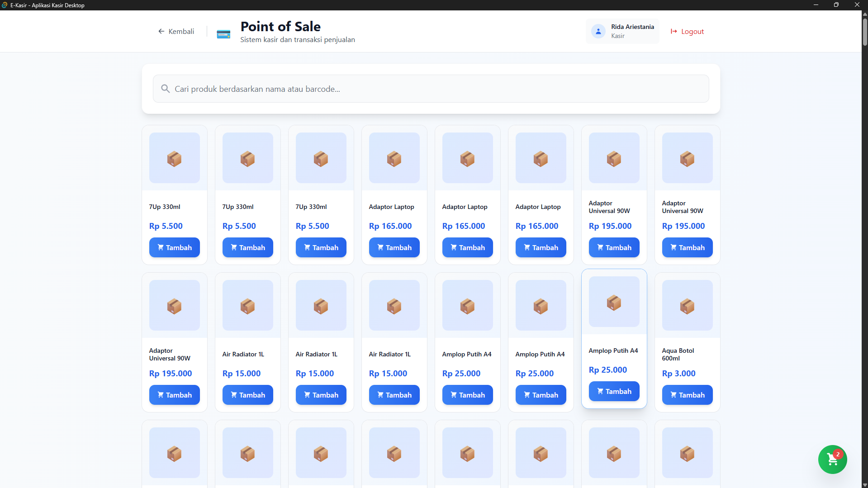
Task: Click the logout arrow icon
Action: pos(674,31)
